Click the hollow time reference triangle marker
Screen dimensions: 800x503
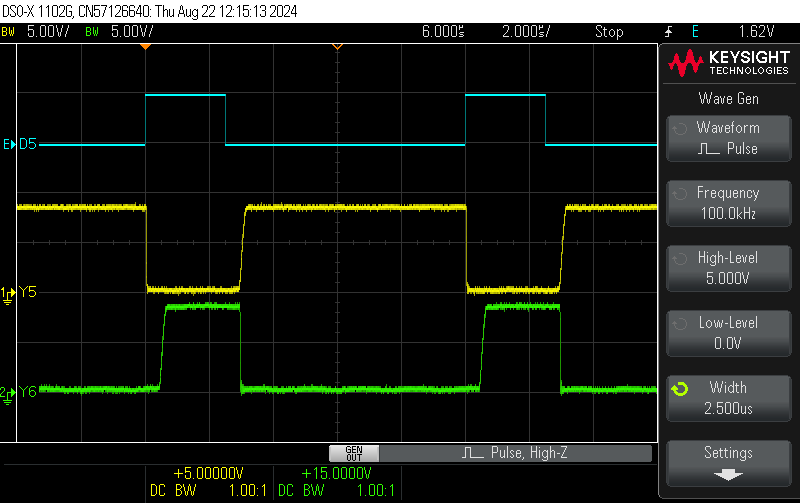[x=337, y=47]
